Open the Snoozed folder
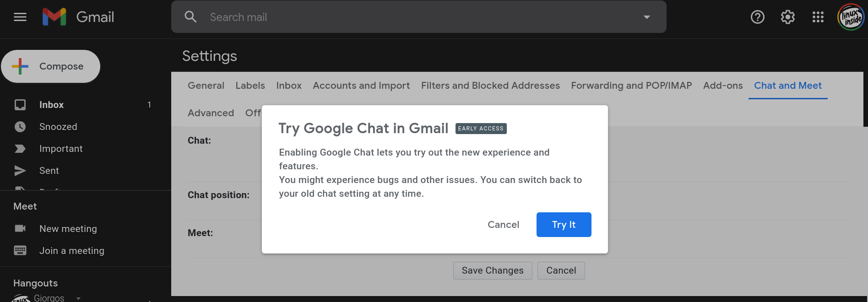This screenshot has width=868, height=302. tap(58, 127)
